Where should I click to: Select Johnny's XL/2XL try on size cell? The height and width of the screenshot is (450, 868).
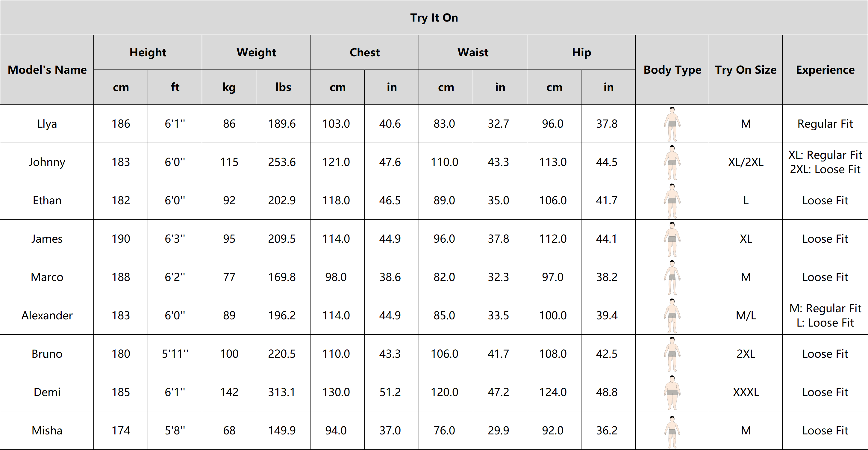coord(746,162)
